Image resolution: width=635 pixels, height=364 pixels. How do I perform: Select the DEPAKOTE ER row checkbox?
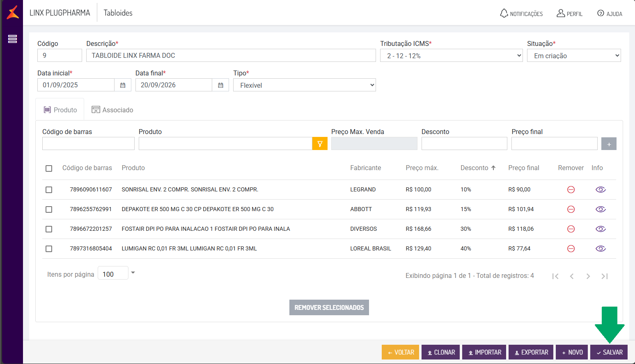coord(49,209)
